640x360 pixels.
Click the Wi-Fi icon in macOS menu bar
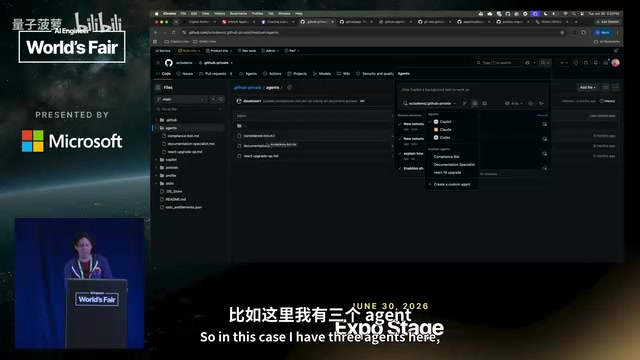[565, 13]
